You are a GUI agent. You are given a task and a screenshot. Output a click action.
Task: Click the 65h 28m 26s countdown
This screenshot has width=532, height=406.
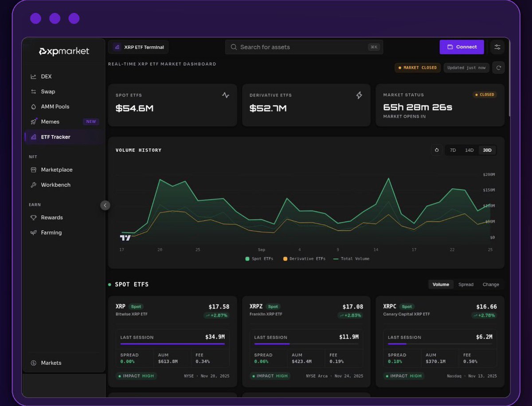418,107
